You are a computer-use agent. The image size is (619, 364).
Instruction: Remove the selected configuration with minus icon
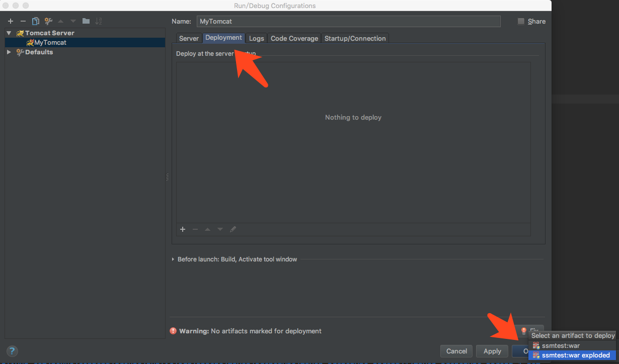coord(23,21)
